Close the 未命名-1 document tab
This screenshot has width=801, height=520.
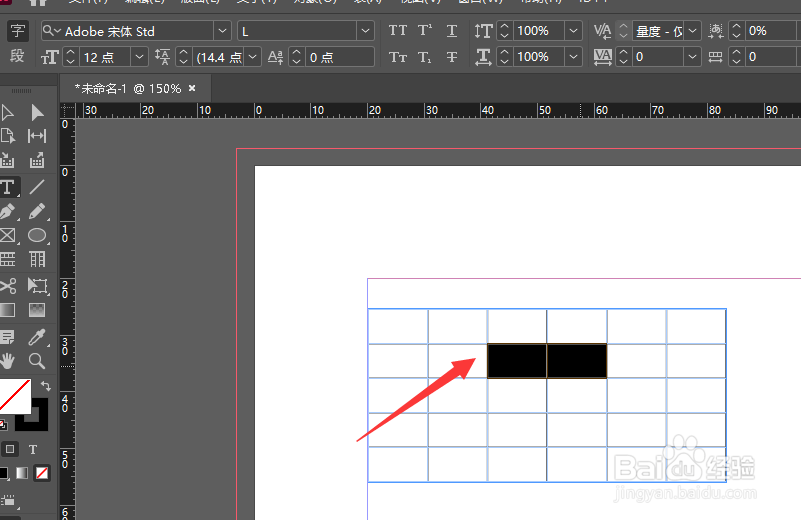pyautogui.click(x=192, y=88)
